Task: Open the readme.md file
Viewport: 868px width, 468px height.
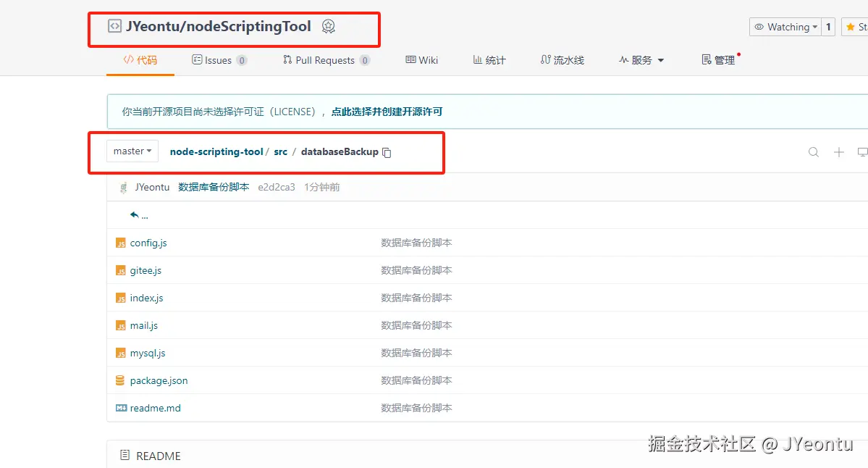Action: [x=156, y=408]
